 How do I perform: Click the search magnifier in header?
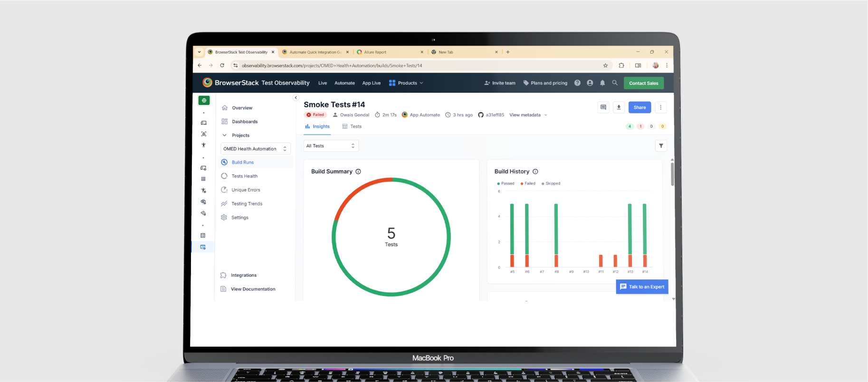615,83
